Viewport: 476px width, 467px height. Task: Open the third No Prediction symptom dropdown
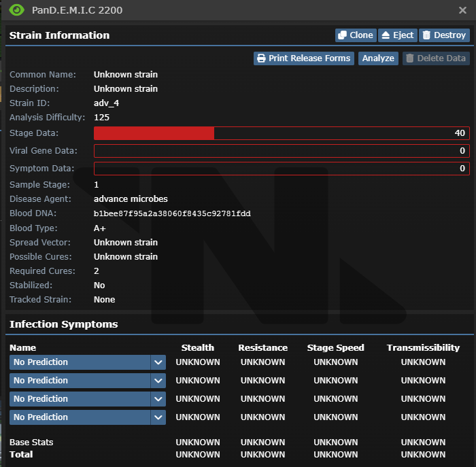(88, 399)
